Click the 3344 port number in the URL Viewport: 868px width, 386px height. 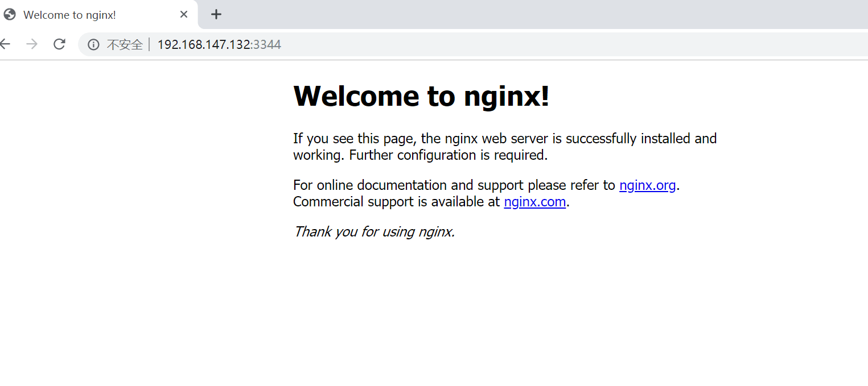coord(267,44)
